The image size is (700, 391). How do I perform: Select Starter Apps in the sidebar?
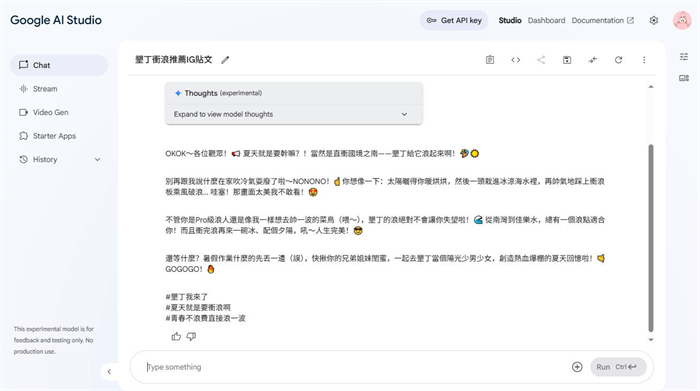pos(58,136)
